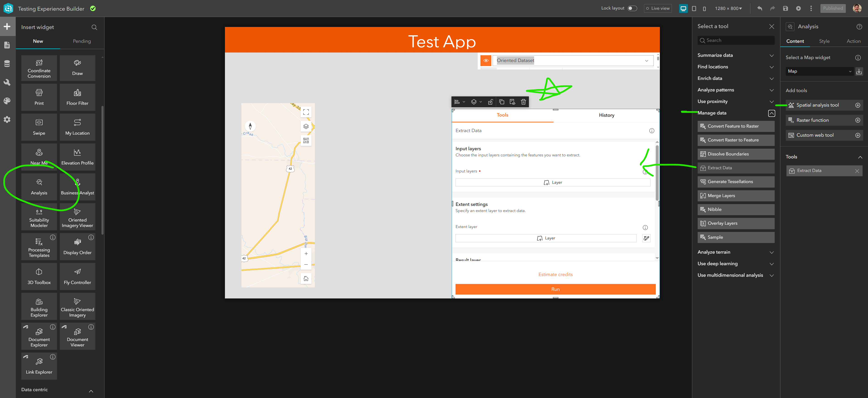Toggle Live view mode

pyautogui.click(x=657, y=8)
